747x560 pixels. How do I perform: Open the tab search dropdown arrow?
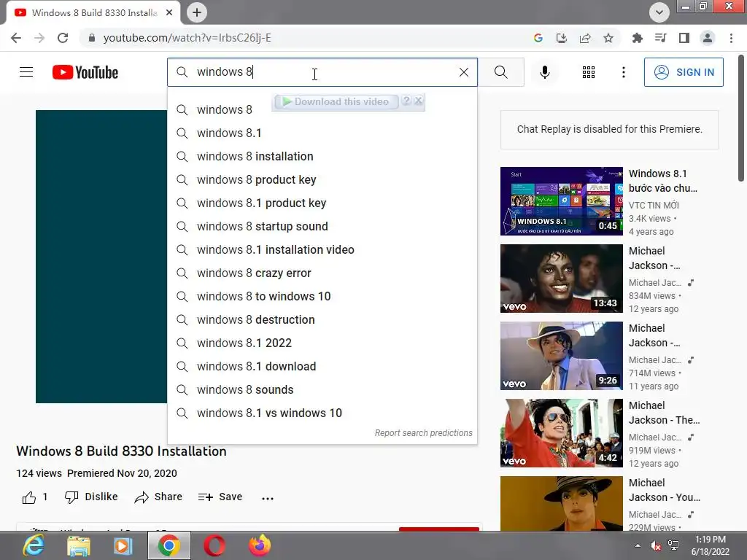659,12
